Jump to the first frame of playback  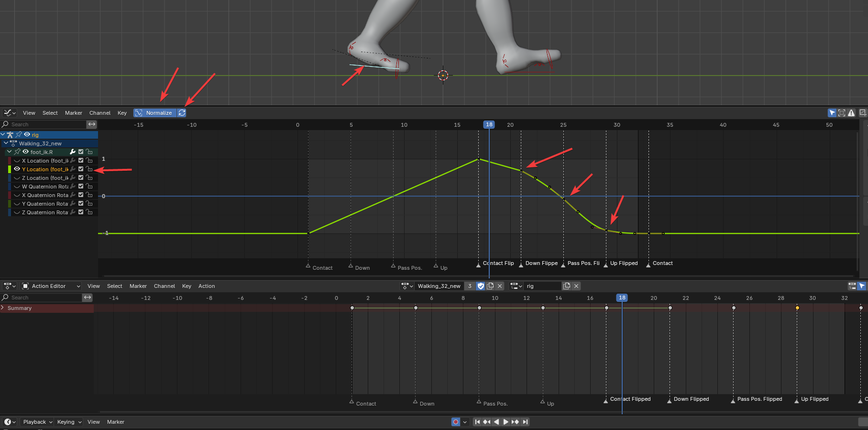tap(477, 422)
